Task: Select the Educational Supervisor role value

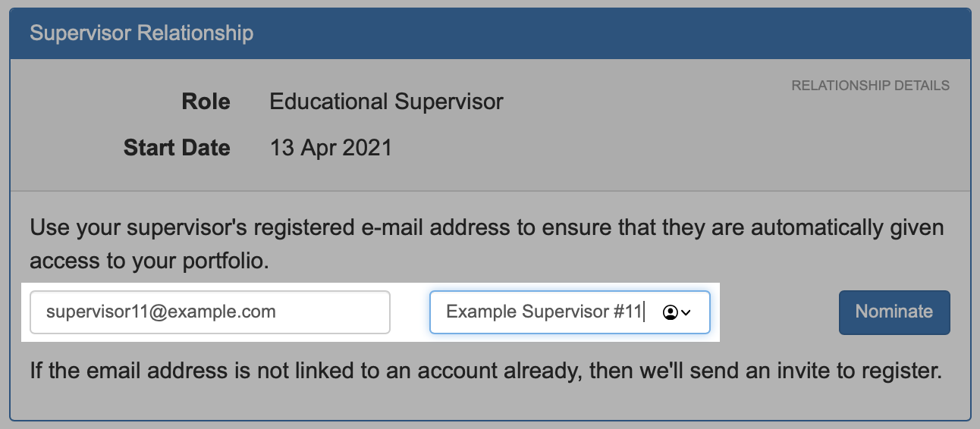Action: (x=386, y=102)
